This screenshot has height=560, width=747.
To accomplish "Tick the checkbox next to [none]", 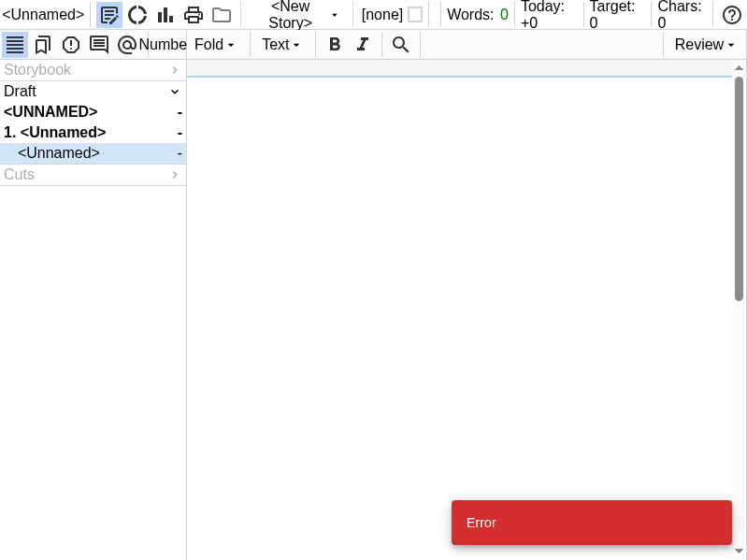I will coord(415,15).
